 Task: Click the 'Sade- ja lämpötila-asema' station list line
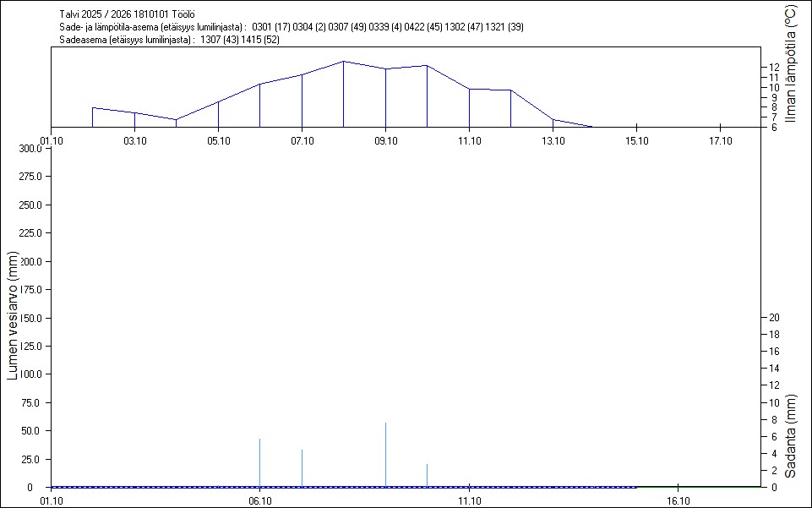(x=292, y=27)
